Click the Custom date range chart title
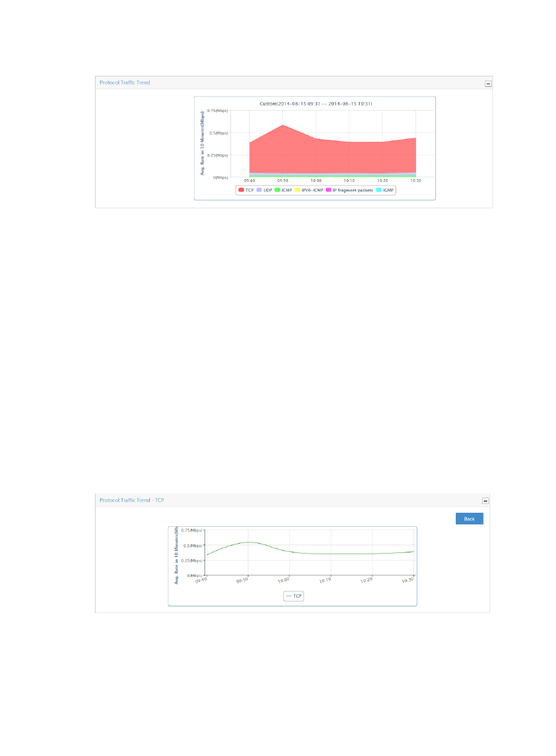Image resolution: width=556 pixels, height=756 pixels. click(x=315, y=104)
